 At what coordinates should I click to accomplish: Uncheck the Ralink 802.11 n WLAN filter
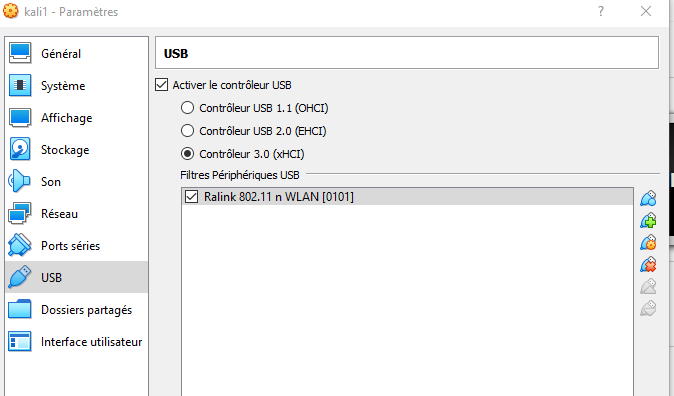click(x=191, y=197)
